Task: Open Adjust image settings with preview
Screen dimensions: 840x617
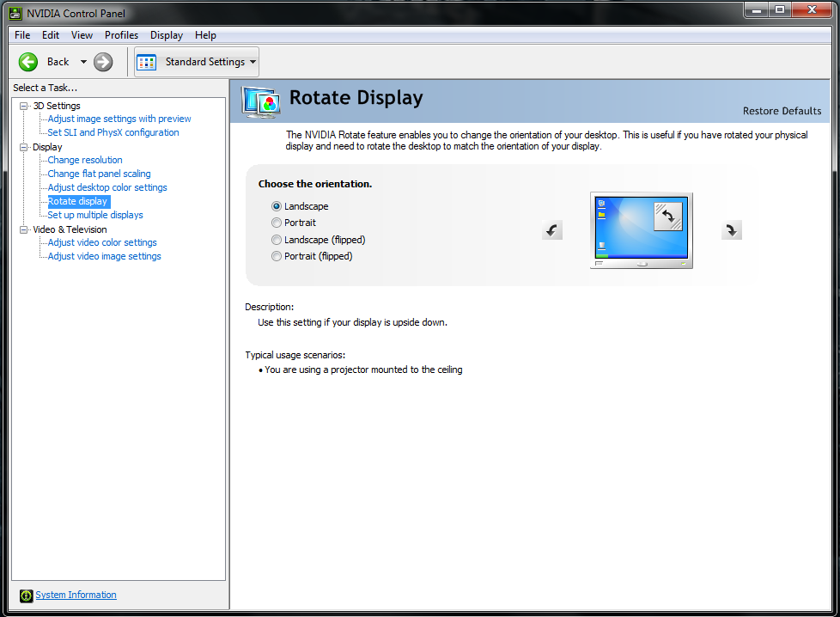Action: coord(119,119)
